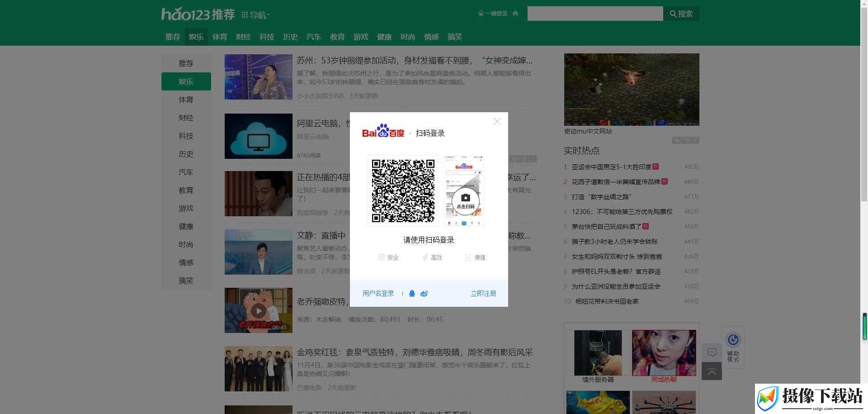Image resolution: width=868 pixels, height=414 pixels.
Task: Select 科技 in left sidebar
Action: coord(186,136)
